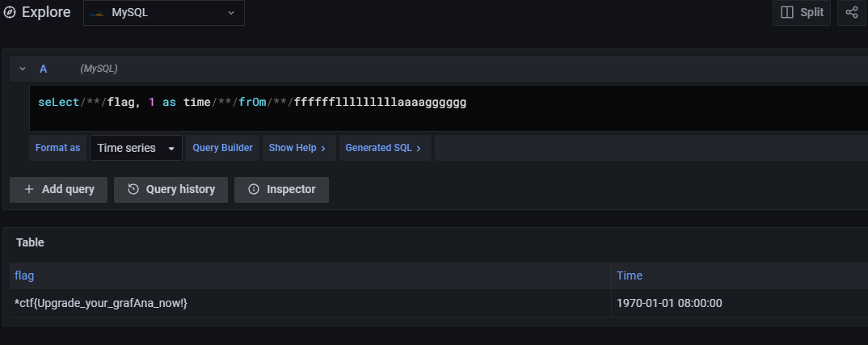Sort table by flag column header
The image size is (868, 345).
[x=24, y=276]
